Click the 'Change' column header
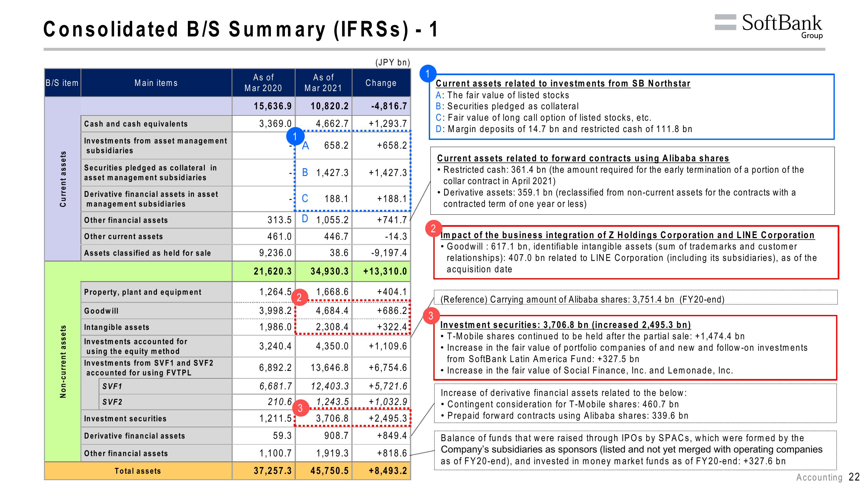 coord(381,83)
